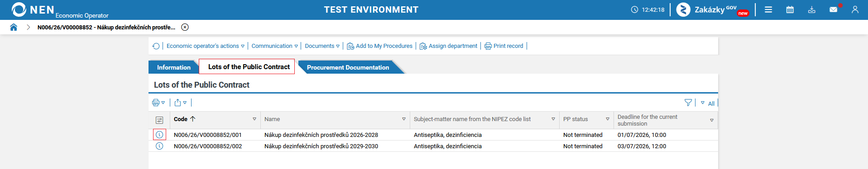Open detail icon for lot /002
The width and height of the screenshot is (868, 169).
click(x=159, y=146)
